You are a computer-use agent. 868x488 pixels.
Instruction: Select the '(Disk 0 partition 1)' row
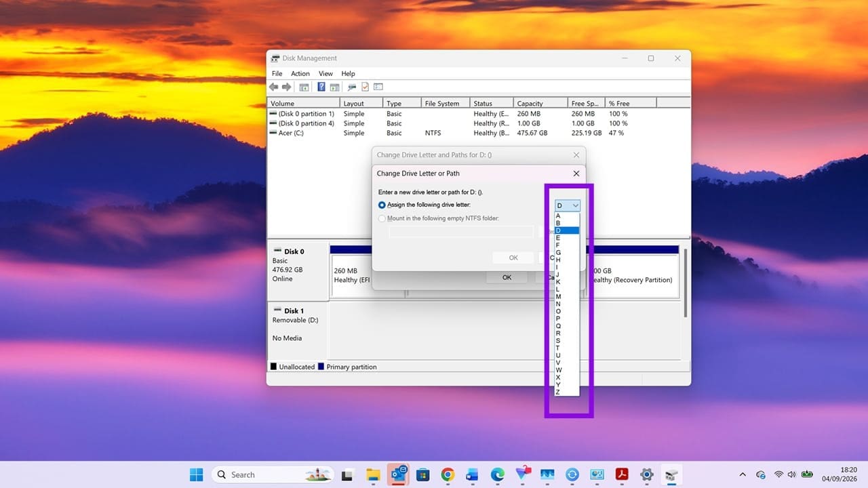click(479, 114)
